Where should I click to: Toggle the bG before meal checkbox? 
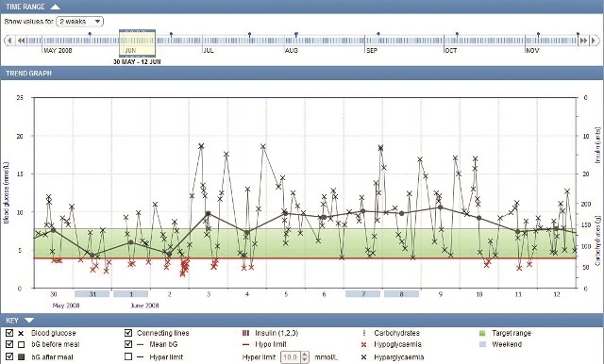point(9,344)
